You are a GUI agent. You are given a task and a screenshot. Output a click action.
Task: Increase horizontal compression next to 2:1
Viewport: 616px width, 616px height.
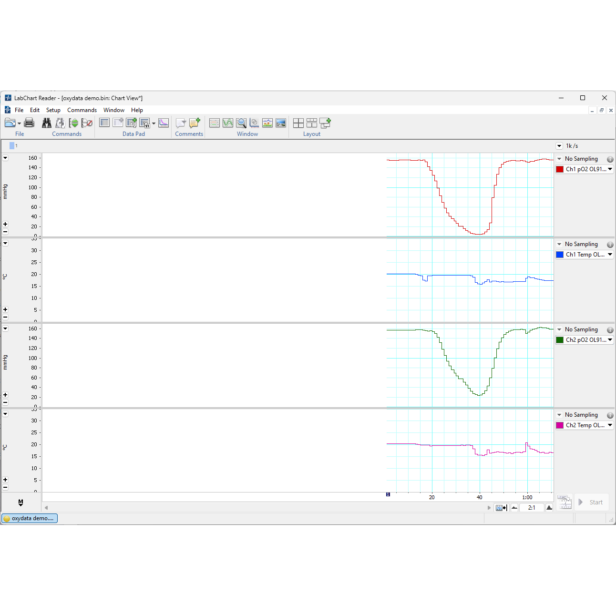[548, 508]
